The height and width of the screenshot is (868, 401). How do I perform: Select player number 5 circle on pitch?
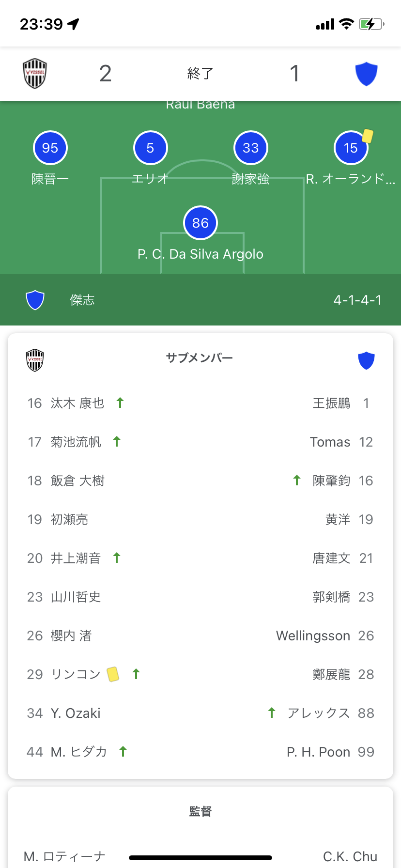[150, 148]
